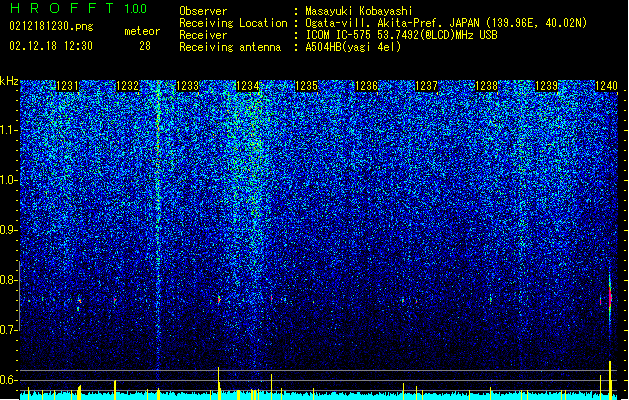Click the 1240 time marker

[606, 86]
